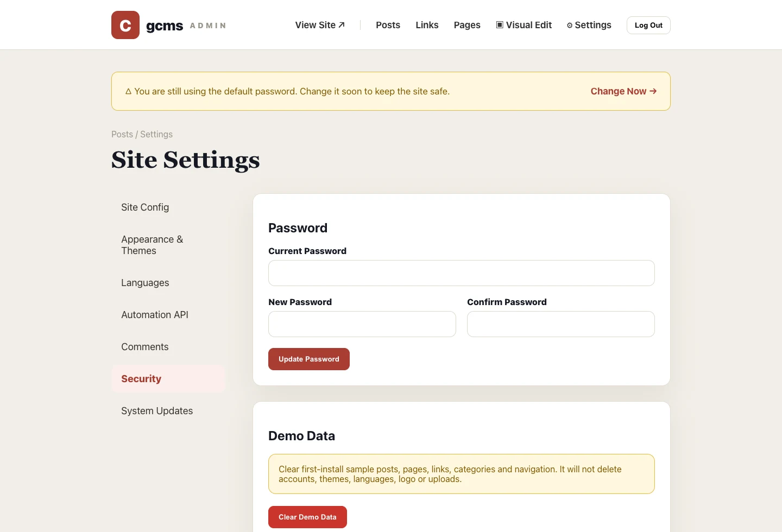The image size is (782, 532).
Task: Click the Update Password button
Action: point(309,359)
